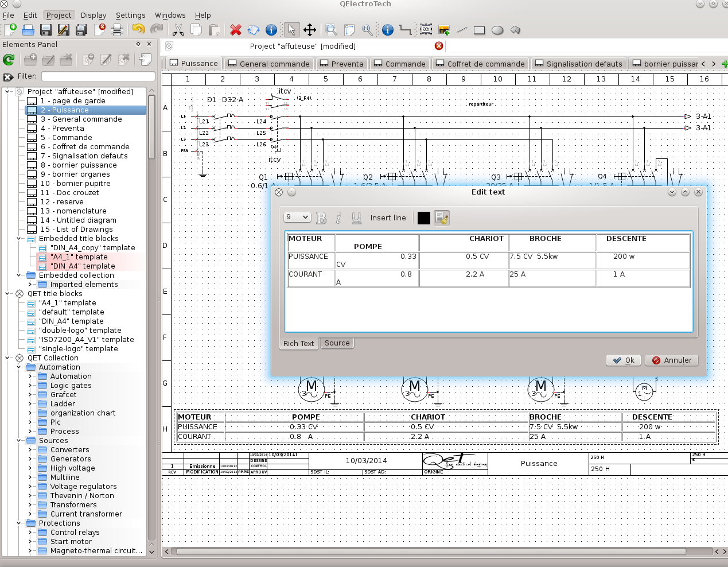Image resolution: width=728 pixels, height=567 pixels.
Task: Click the Annuler button
Action: tap(672, 360)
